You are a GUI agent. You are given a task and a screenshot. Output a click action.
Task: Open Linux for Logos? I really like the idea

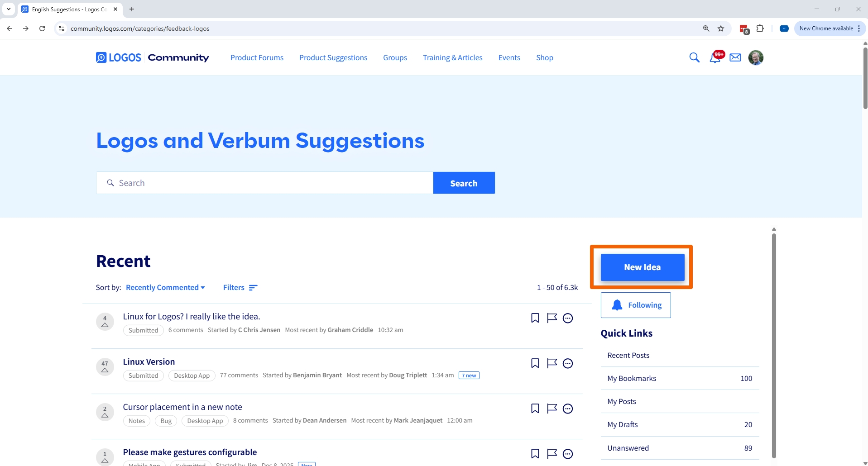pos(192,316)
